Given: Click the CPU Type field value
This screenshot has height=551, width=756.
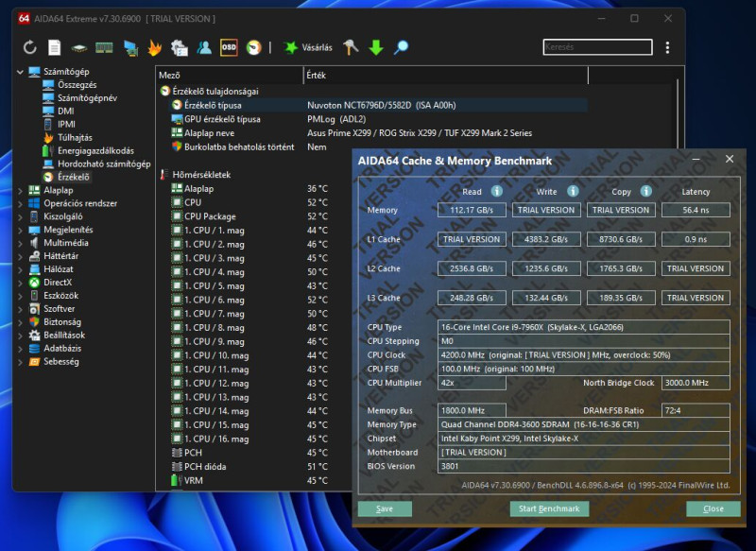Looking at the screenshot, I should click(x=583, y=327).
